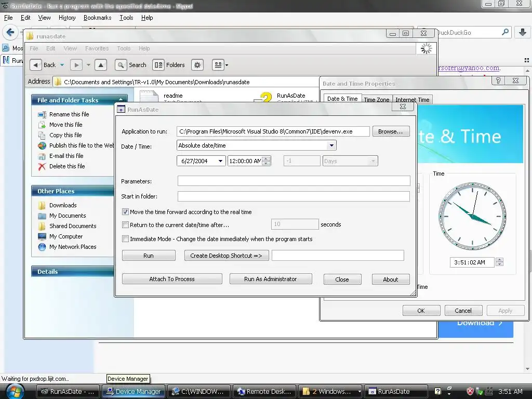Switch to the Time Zone tab
The height and width of the screenshot is (399, 532).
377,99
